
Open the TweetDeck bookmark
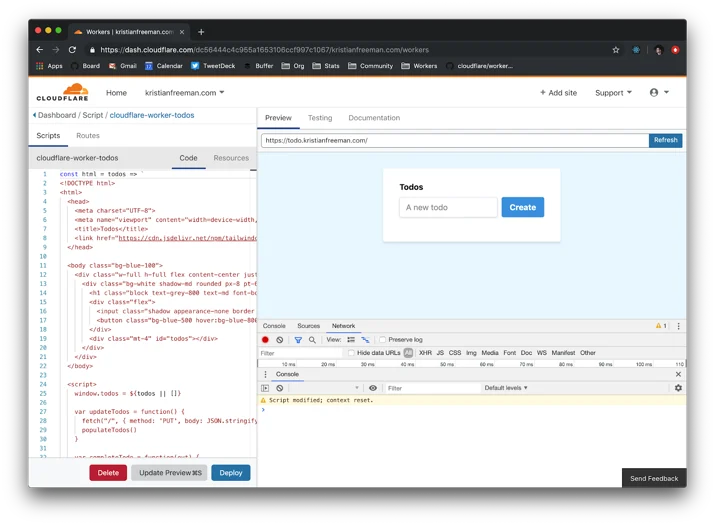click(213, 66)
